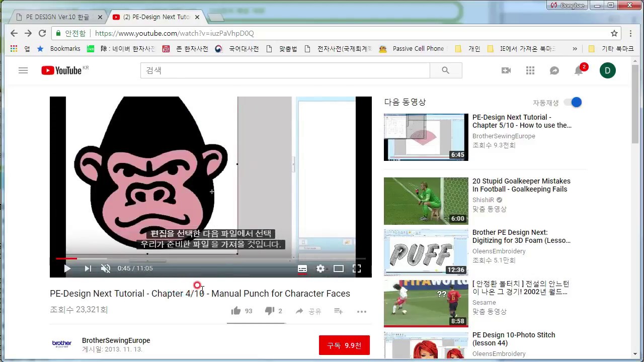Click the page vertical scrollbar
The height and width of the screenshot is (362, 644).
coord(635,103)
